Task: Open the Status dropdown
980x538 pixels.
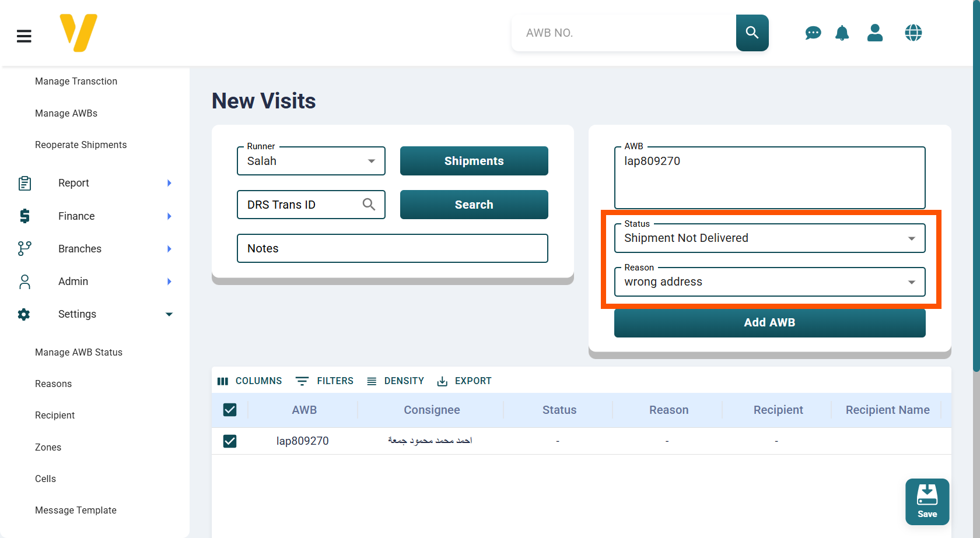Action: tap(769, 238)
